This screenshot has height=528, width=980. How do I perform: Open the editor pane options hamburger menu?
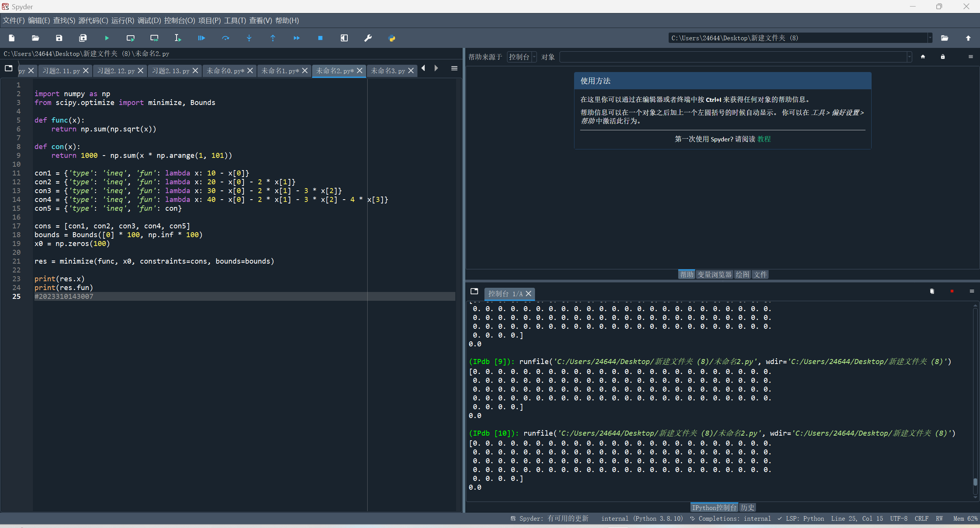454,68
